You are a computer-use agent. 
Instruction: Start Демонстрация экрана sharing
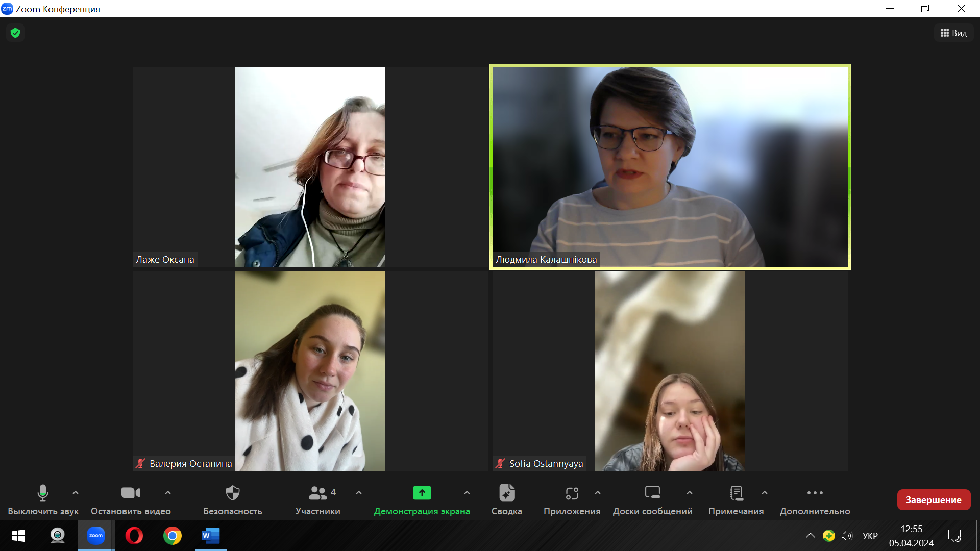click(x=422, y=500)
